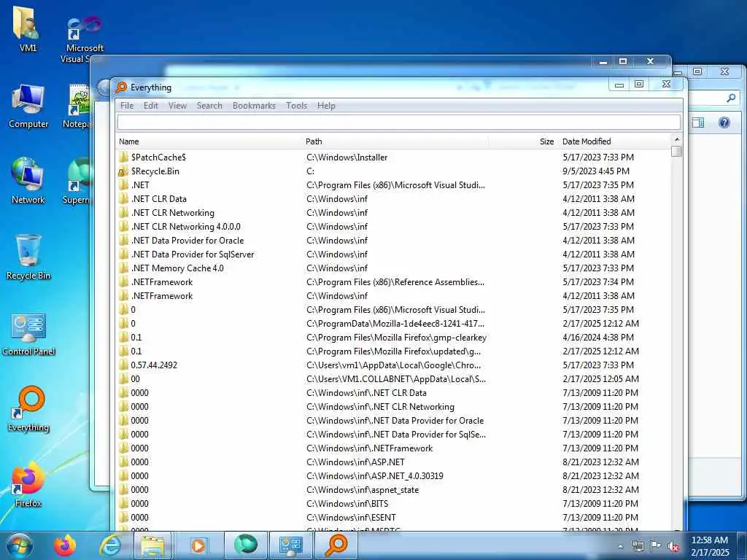Click date 4/16/2024 4:38 PM

point(598,337)
